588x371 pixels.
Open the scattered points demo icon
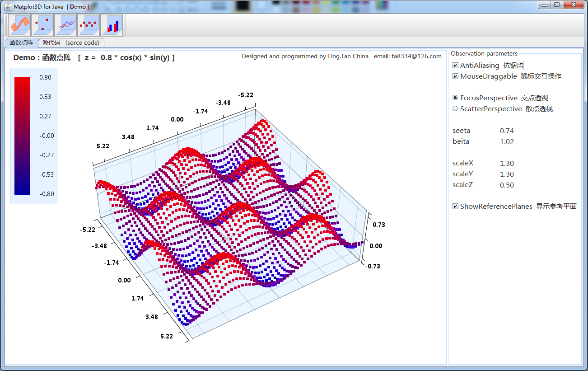click(x=43, y=25)
